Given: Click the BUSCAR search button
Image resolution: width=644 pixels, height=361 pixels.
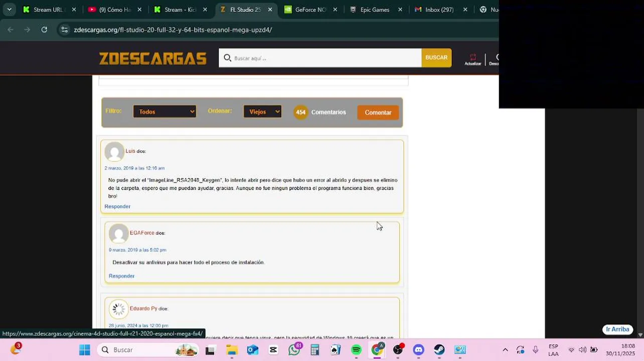Looking at the screenshot, I should [436, 58].
